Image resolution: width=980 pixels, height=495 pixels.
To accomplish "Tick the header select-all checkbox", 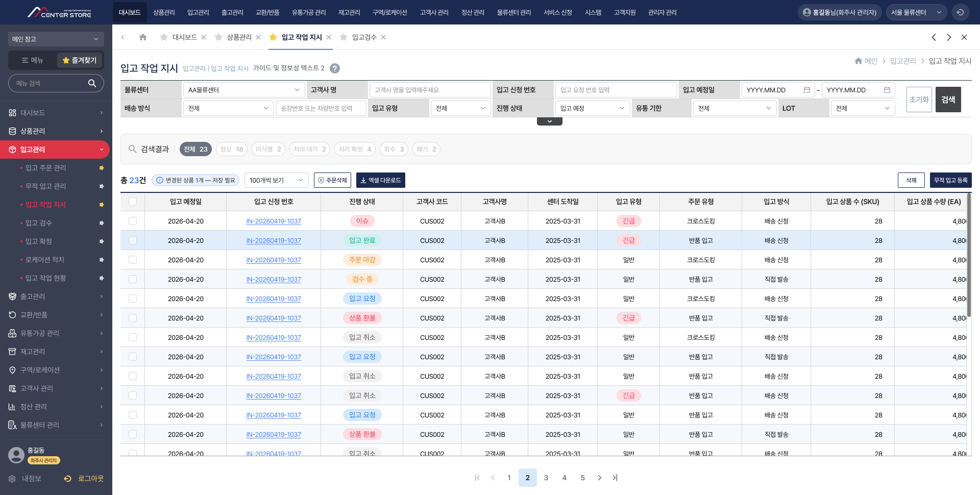I will pos(133,202).
